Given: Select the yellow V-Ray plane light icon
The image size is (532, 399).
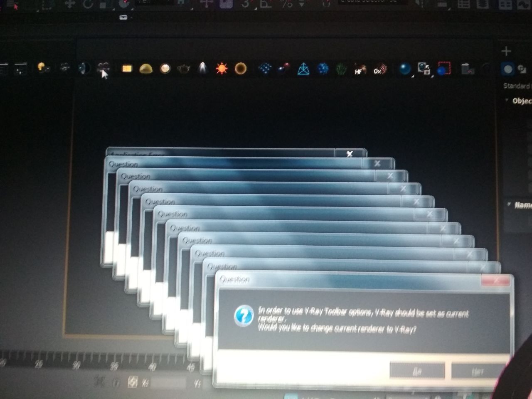Looking at the screenshot, I should click(126, 68).
